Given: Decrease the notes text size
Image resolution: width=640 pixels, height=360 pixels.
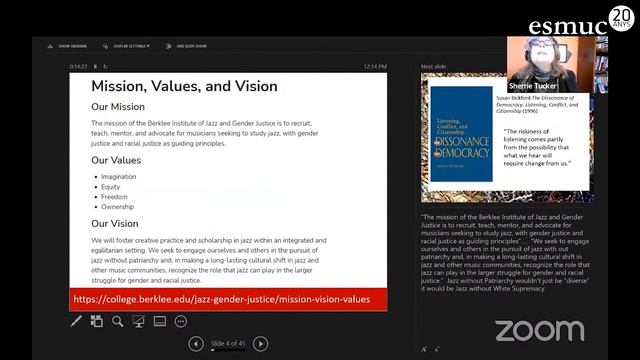Looking at the screenshot, I should click(437, 349).
